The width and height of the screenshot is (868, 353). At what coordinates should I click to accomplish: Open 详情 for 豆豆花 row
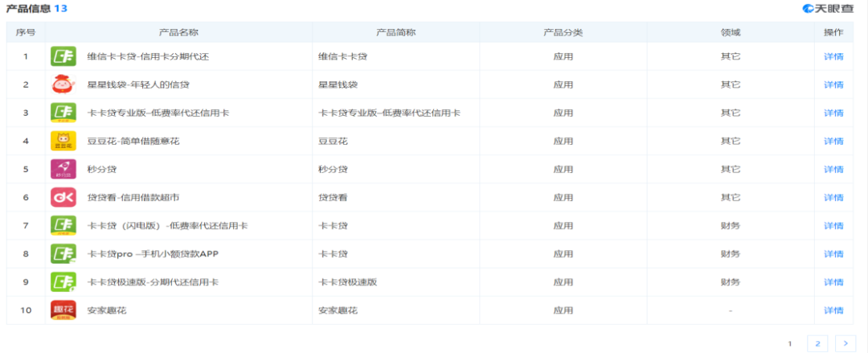[833, 142]
